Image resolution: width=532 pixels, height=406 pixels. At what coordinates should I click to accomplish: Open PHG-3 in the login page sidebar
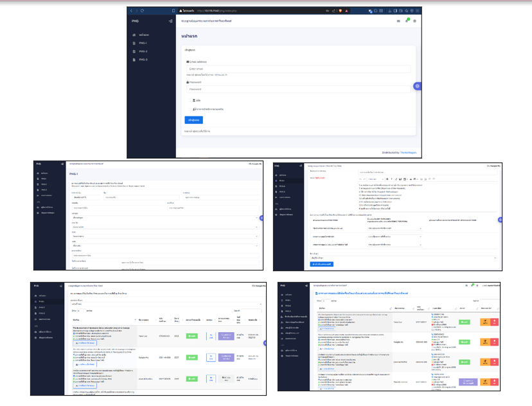tap(142, 60)
